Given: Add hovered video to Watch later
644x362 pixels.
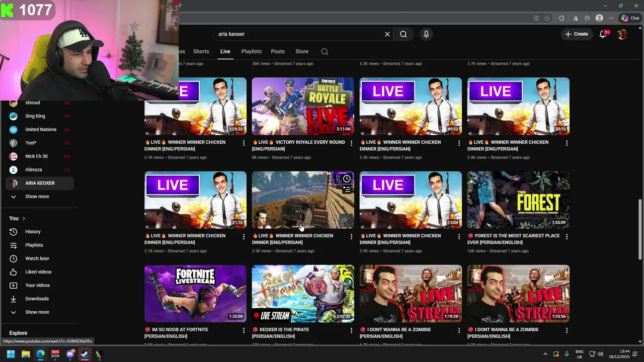Looking at the screenshot, I should [347, 178].
